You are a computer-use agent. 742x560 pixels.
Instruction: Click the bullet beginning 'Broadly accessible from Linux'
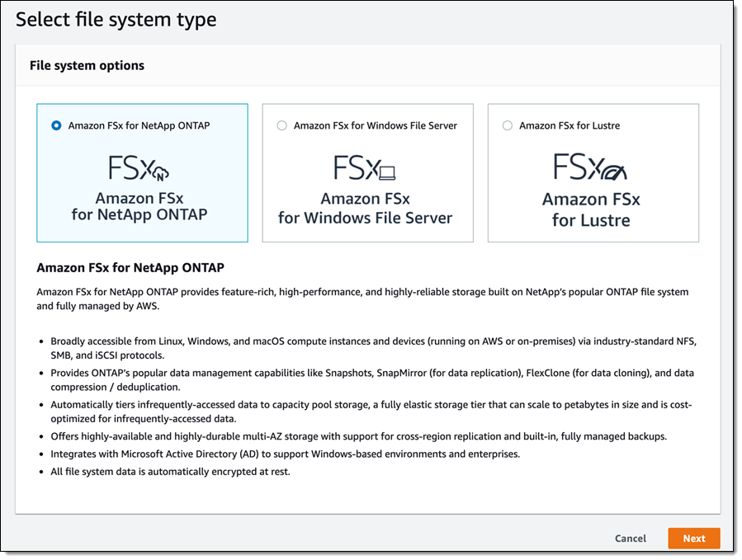pyautogui.click(x=373, y=348)
